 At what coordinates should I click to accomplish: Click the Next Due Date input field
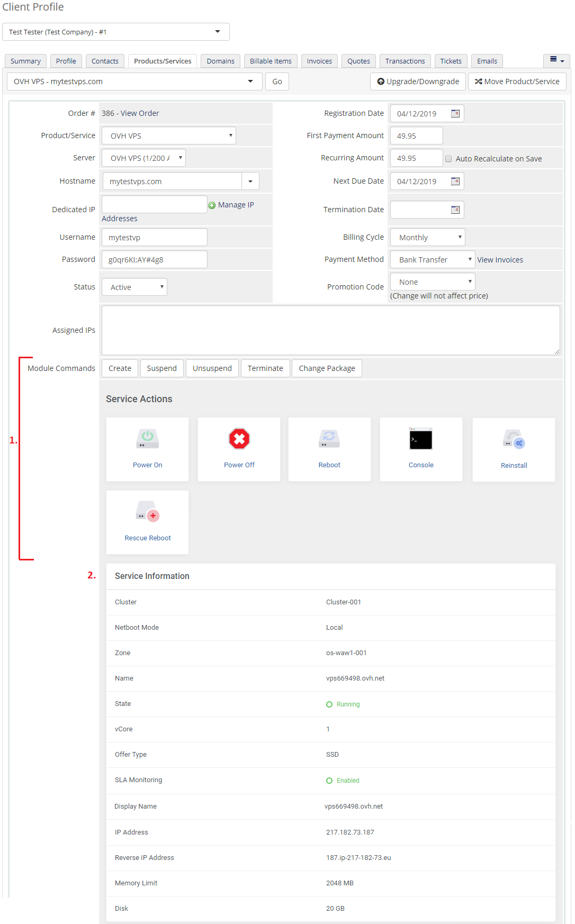[x=427, y=181]
